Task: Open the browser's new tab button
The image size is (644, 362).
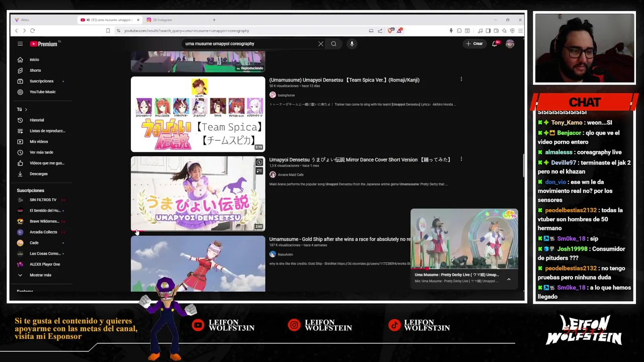Action: click(x=214, y=20)
